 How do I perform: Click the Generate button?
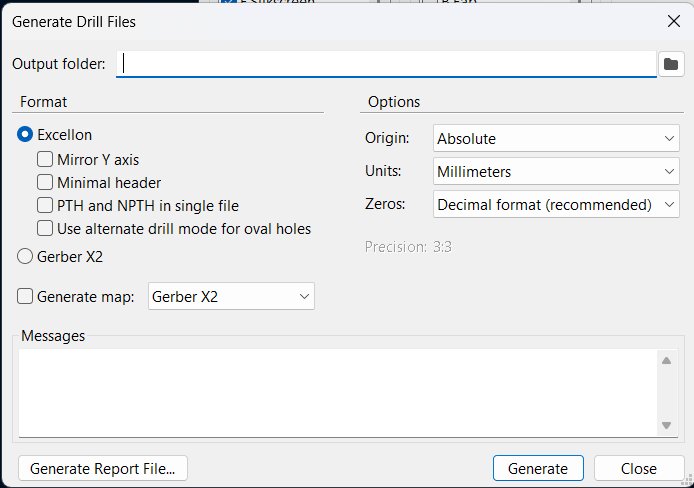(x=538, y=468)
